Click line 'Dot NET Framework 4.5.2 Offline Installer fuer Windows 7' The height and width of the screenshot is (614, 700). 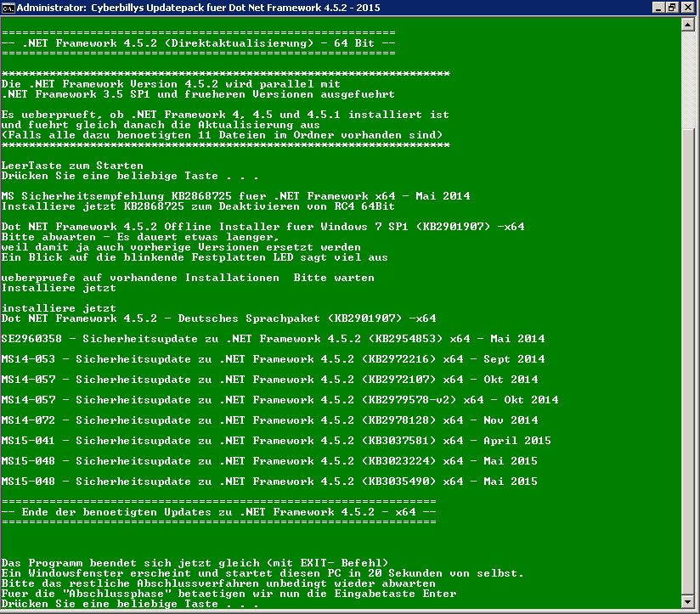coord(262,227)
